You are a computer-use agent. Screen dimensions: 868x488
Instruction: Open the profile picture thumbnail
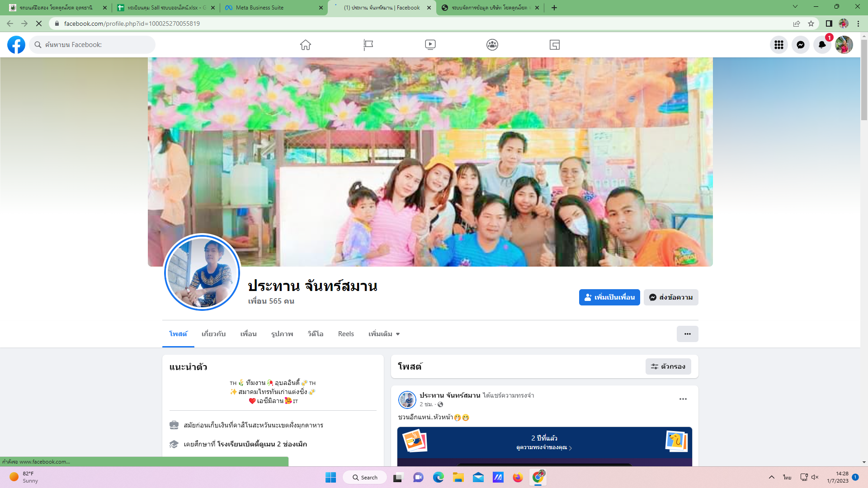point(202,272)
